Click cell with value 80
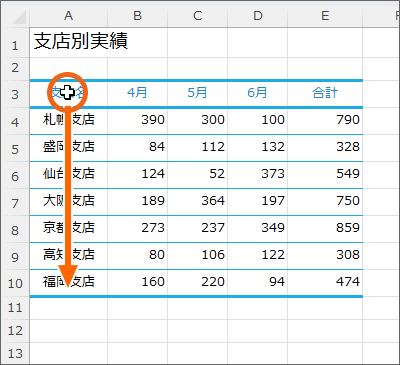 pyautogui.click(x=137, y=256)
